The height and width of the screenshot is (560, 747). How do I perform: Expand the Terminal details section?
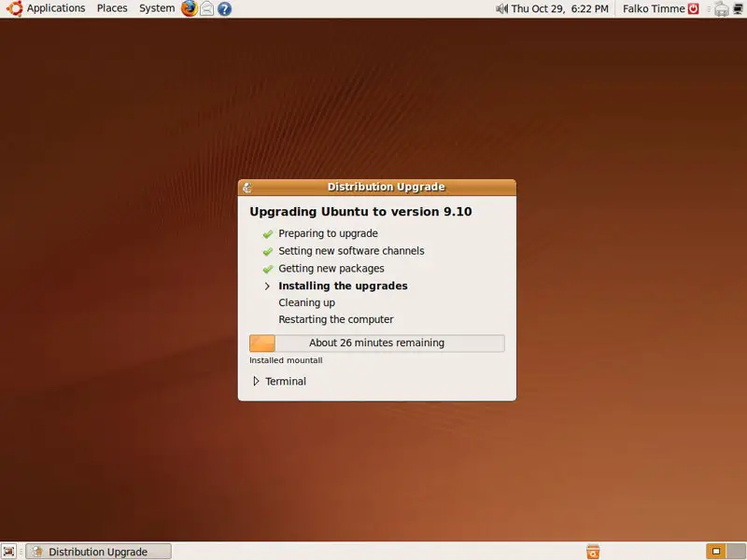coord(256,381)
